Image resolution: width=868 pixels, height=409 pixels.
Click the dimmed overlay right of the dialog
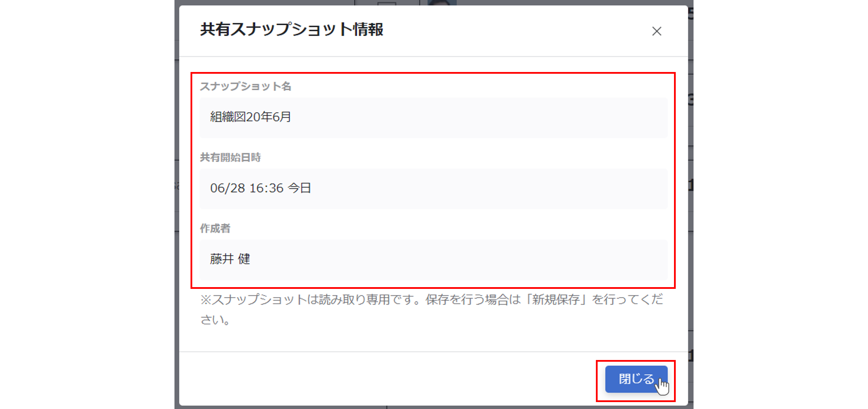point(690,204)
